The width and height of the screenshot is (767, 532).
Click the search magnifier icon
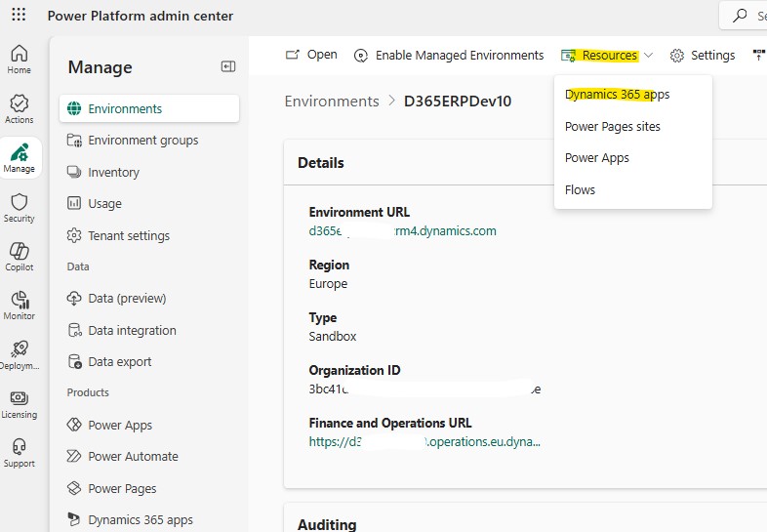740,16
